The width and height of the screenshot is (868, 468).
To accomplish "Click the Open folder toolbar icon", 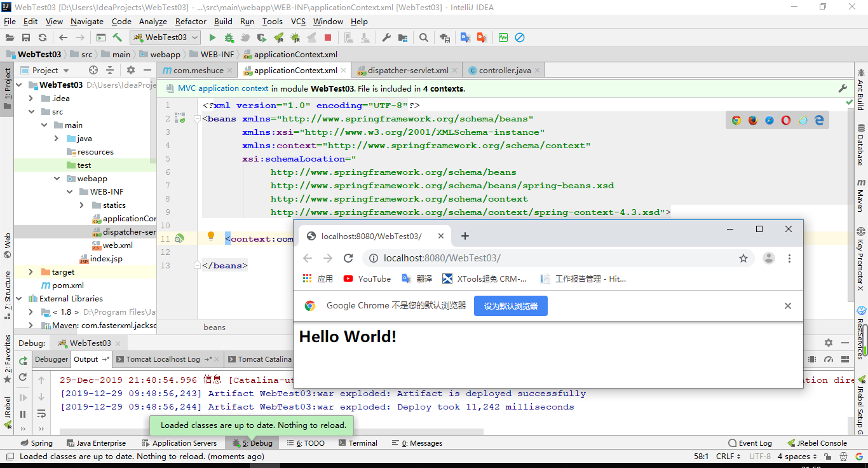I will click(10, 38).
